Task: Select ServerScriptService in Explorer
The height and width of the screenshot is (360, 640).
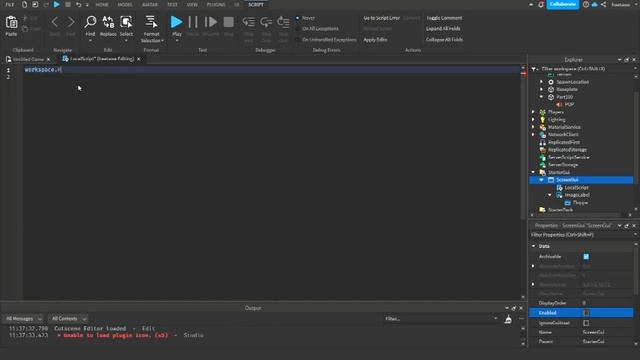Action: click(568, 157)
